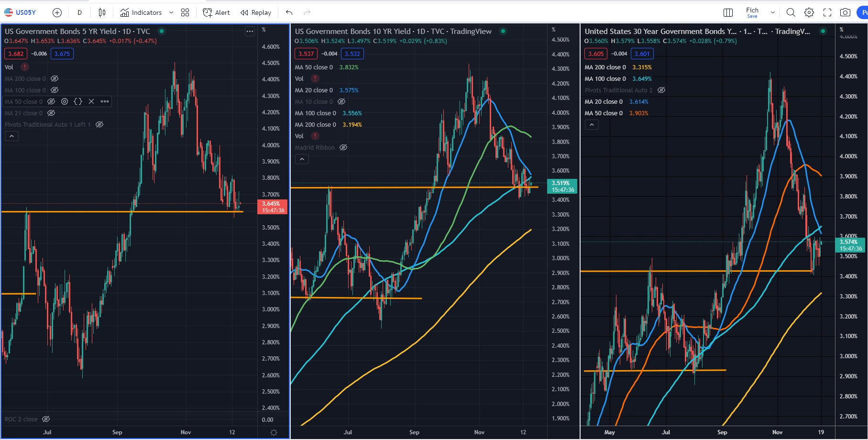Show the MA 100 indicator on 5 YR chart
Viewport: 868px width, 440px height.
click(x=55, y=90)
